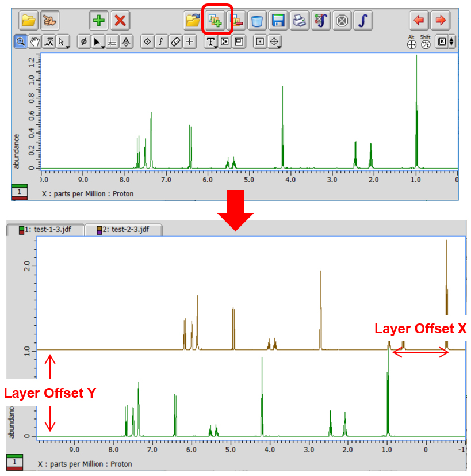Click the green plus button
This screenshot has width=471, height=476.
[x=98, y=21]
